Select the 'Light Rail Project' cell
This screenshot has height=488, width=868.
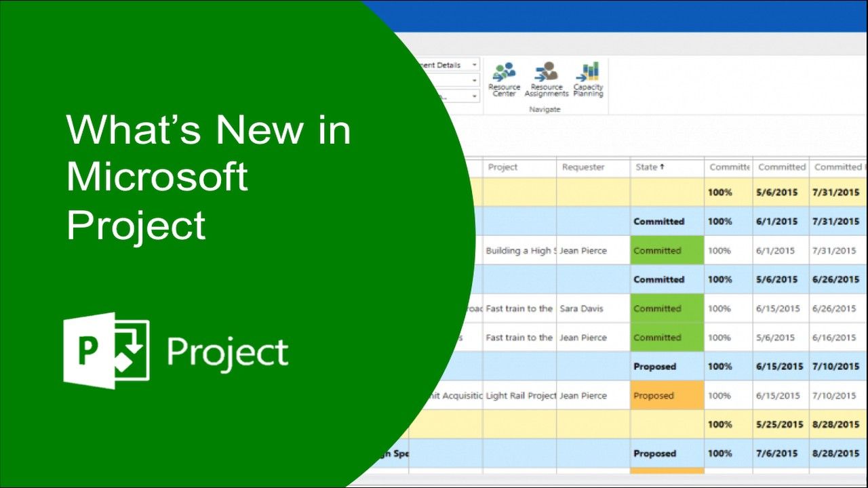click(521, 396)
